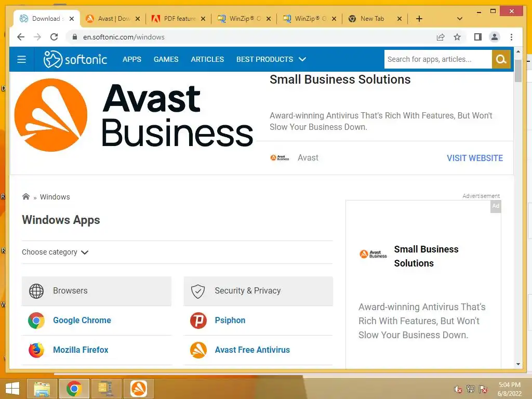The height and width of the screenshot is (399, 532).
Task: Open the Avast Free Antivirus link
Action: coord(252,350)
